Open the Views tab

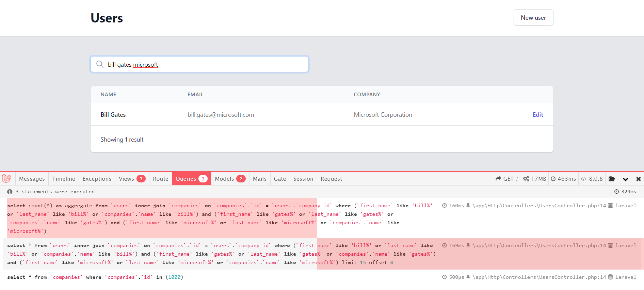[132, 179]
